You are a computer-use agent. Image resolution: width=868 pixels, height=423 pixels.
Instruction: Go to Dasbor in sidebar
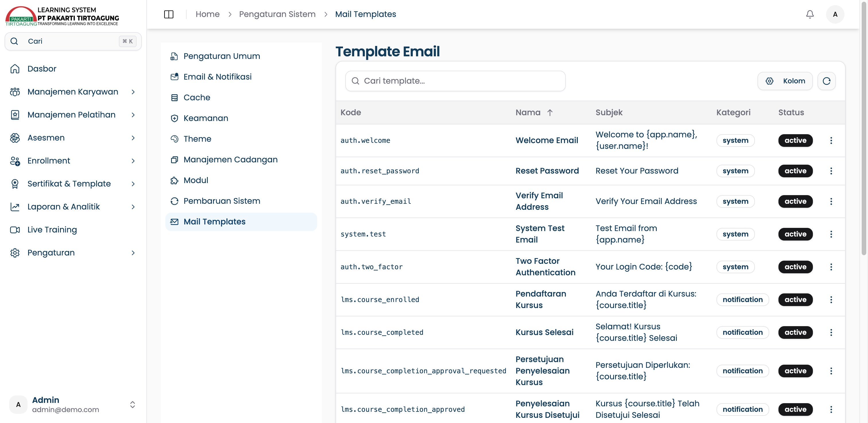[73, 69]
